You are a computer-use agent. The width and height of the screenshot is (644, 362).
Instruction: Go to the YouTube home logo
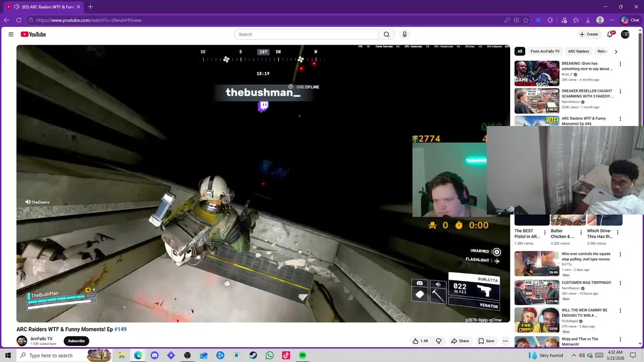coord(33,34)
